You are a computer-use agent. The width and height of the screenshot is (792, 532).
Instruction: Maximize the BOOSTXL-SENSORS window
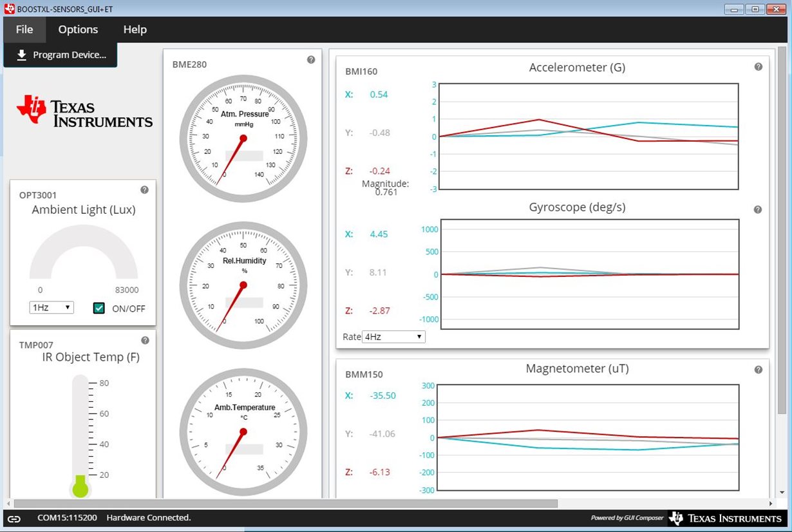[x=756, y=8]
